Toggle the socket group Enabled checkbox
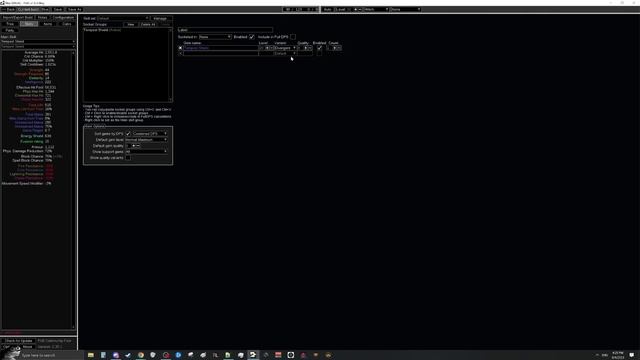The height and width of the screenshot is (360, 640). [x=252, y=37]
